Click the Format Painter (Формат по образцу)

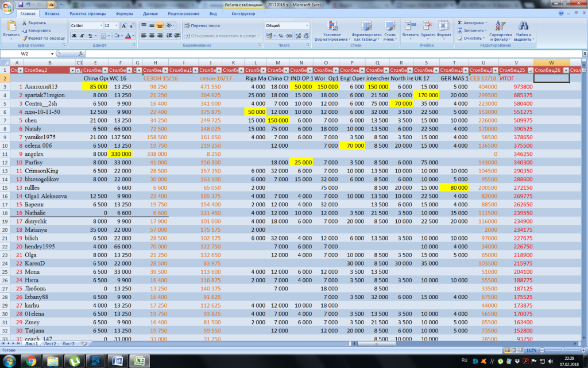(x=43, y=38)
